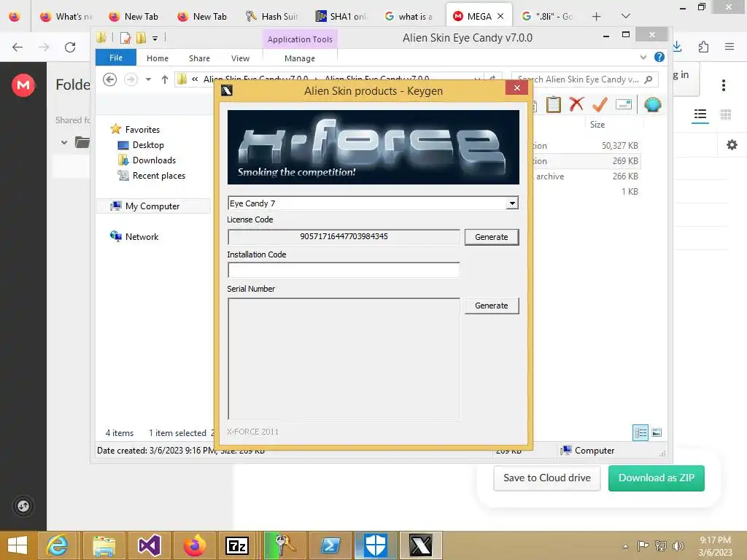Click the blue shell icon in ribbon
This screenshot has height=560, width=747.
tap(653, 104)
